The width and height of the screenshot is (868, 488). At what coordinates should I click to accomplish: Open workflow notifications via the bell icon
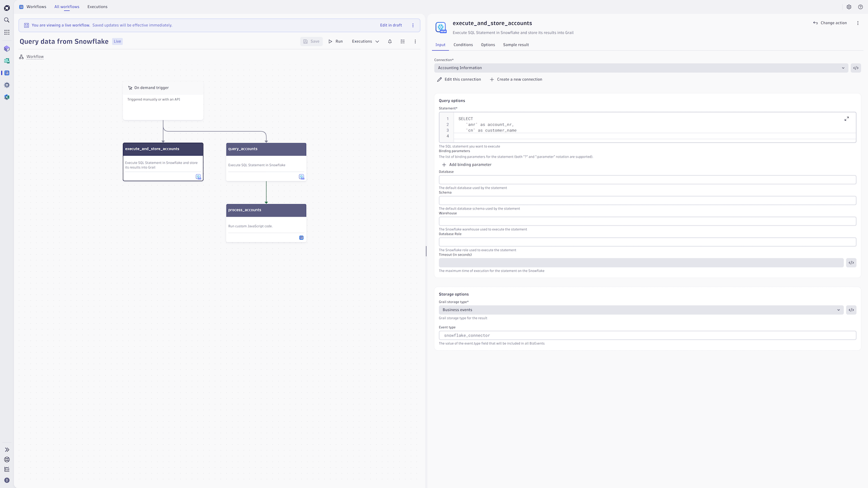pyautogui.click(x=389, y=41)
